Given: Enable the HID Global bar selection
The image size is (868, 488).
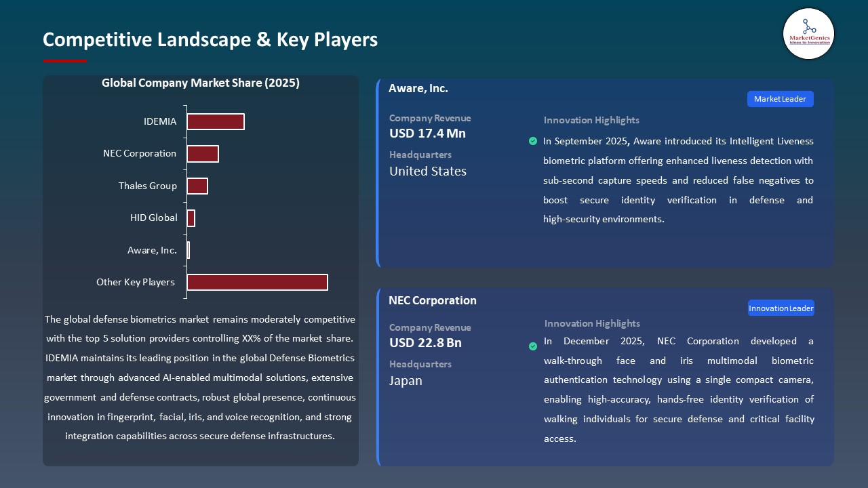Looking at the screenshot, I should 191,218.
